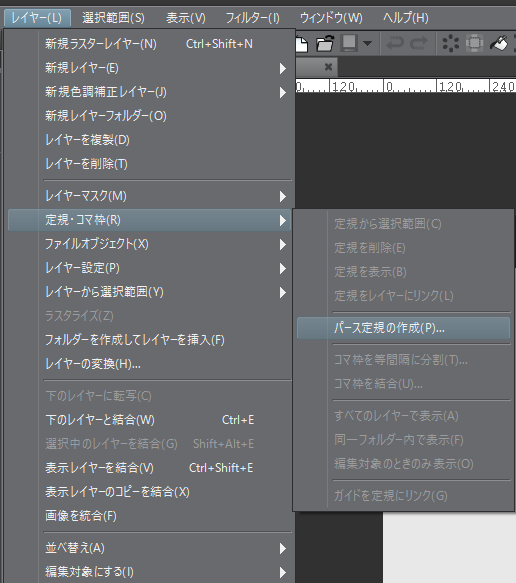
Task: Click the Clear outside selection icon
Action: point(474,44)
